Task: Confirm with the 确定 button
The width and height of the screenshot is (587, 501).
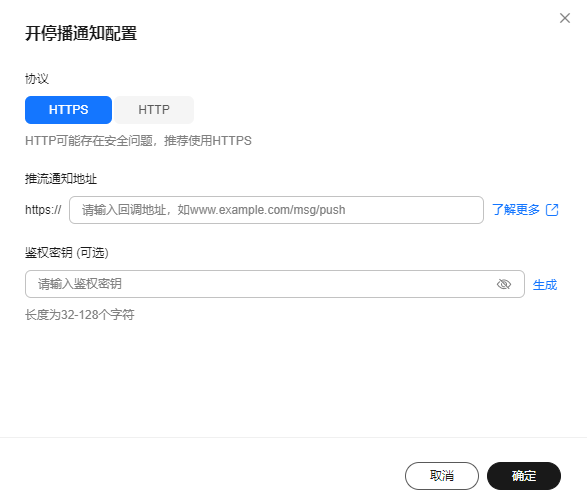Action: (524, 476)
